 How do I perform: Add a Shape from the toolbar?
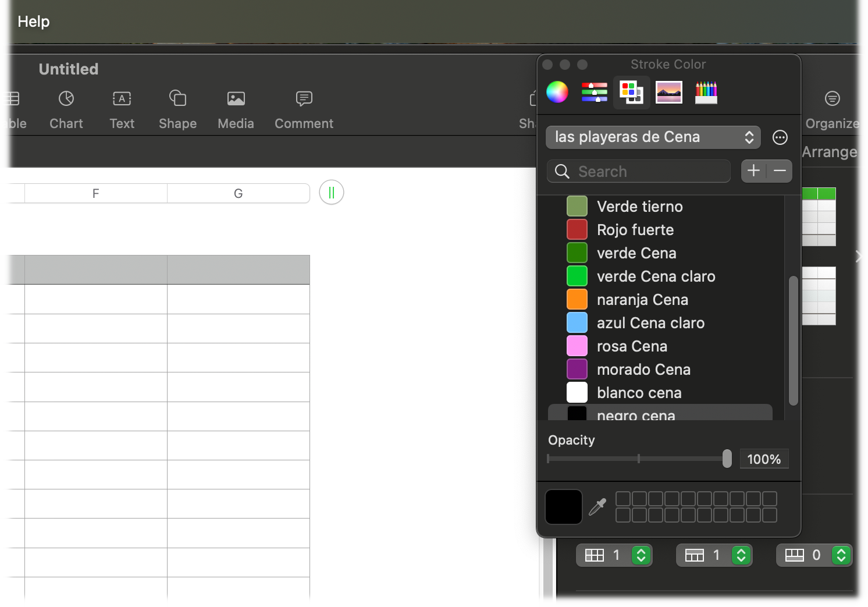click(x=177, y=109)
